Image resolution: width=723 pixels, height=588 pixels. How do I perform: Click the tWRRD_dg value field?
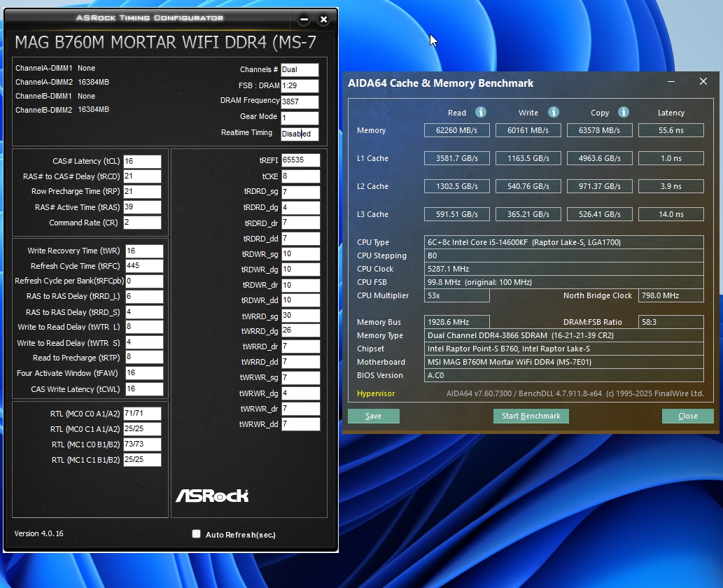tap(301, 330)
